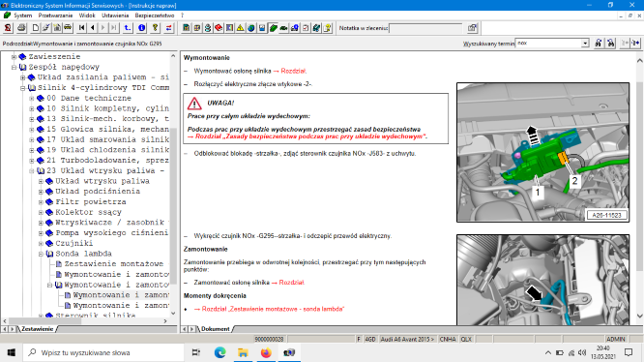Select Zestawienie montażowe tree document
Image resolution: width=644 pixels, height=362 pixels.
click(x=114, y=264)
